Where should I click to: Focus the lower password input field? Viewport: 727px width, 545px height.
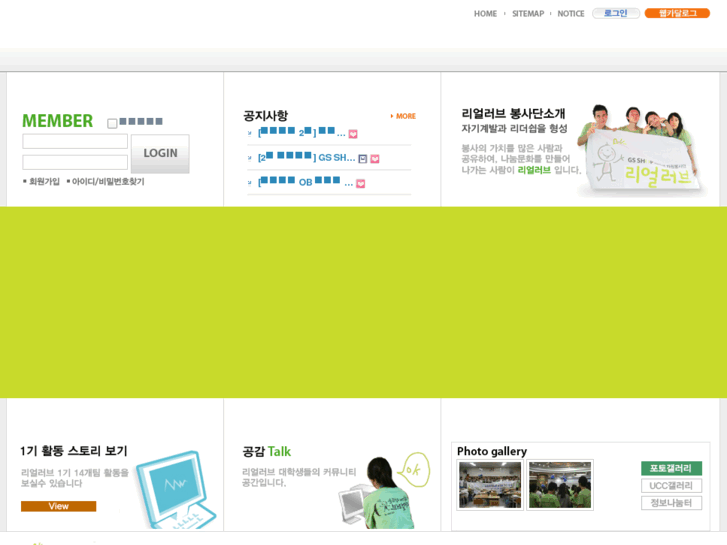tap(75, 162)
